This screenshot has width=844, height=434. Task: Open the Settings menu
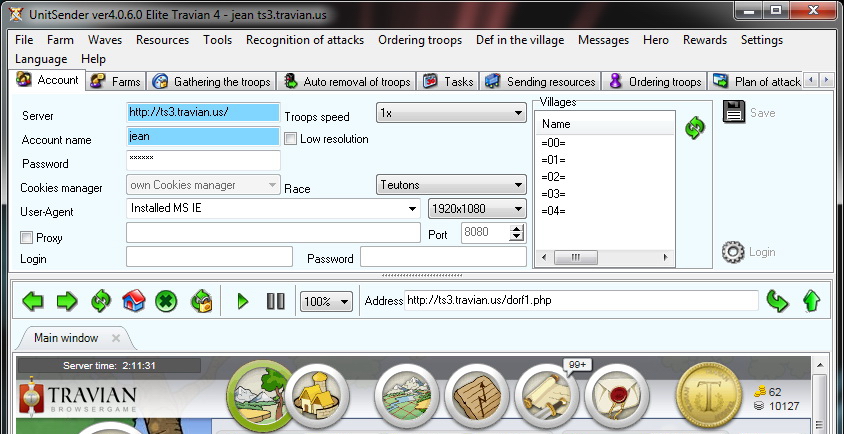(x=762, y=40)
